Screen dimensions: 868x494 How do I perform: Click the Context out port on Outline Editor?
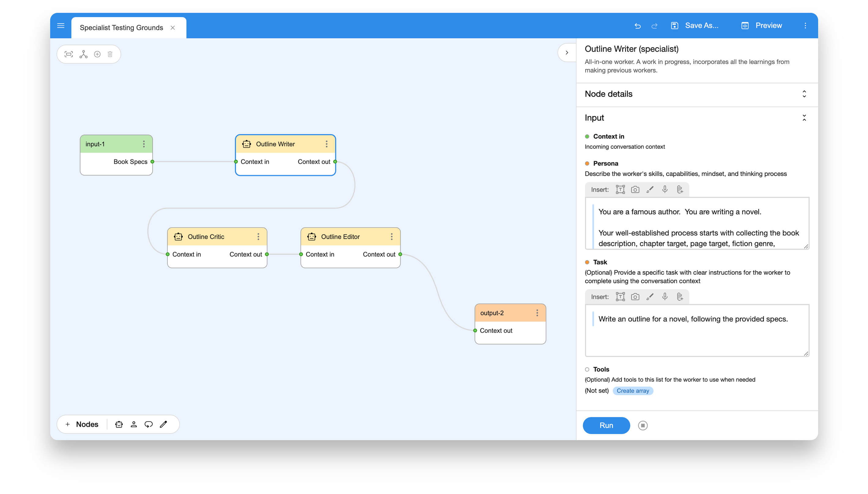(x=400, y=254)
